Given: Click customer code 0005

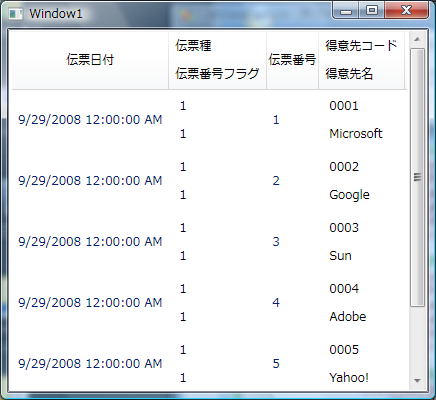Looking at the screenshot, I should 344,350.
